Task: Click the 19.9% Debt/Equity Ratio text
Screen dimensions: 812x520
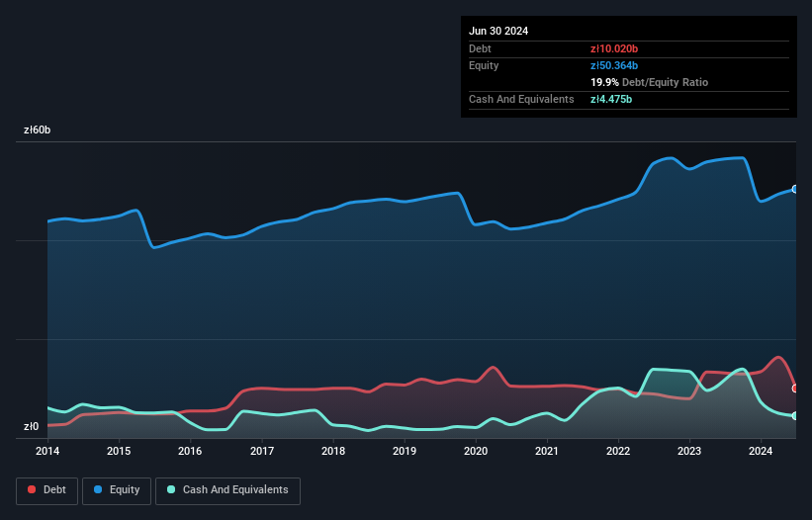Action: pos(650,82)
